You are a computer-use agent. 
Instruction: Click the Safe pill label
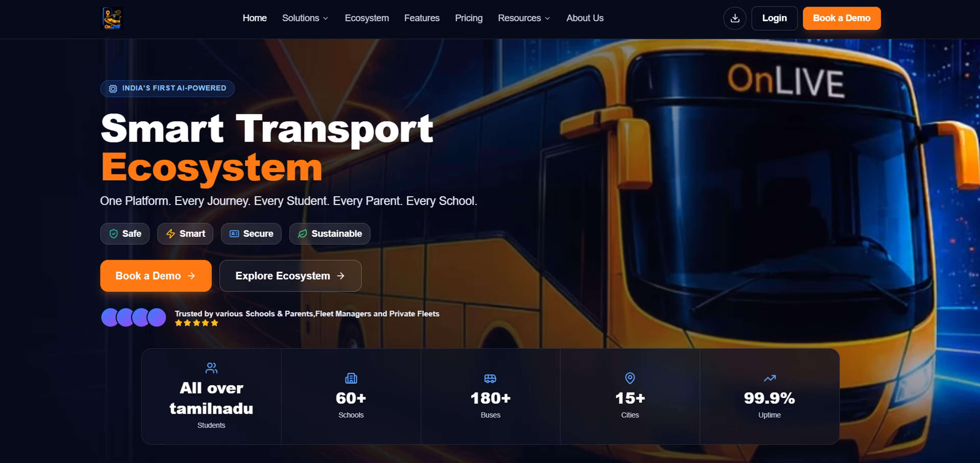(132, 234)
